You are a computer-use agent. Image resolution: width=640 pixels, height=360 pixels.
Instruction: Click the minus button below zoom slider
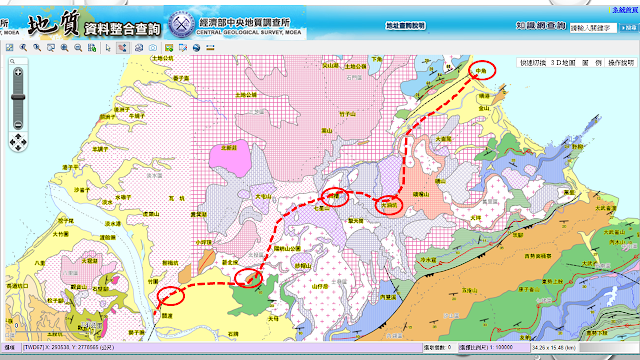coord(18,124)
